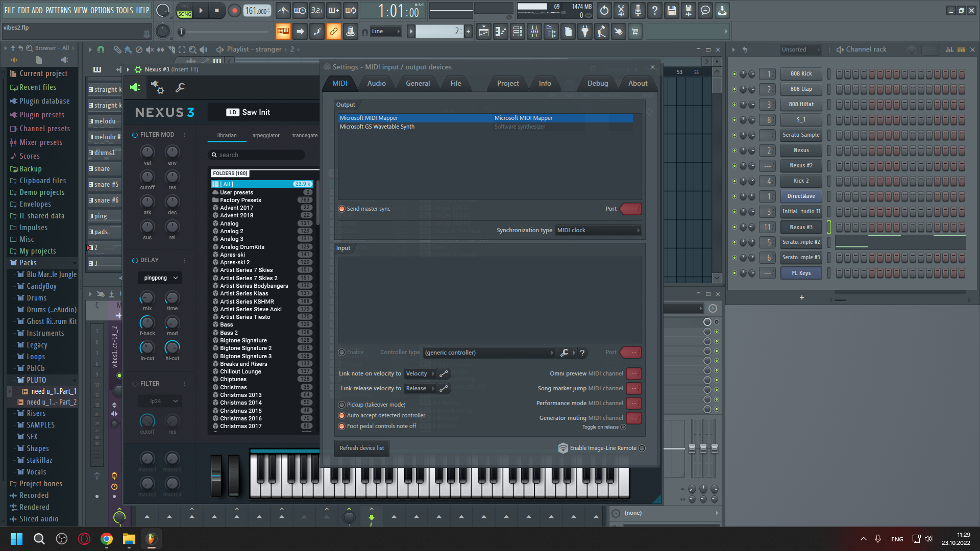Open the playlist view icon in toolbar

pos(484,32)
